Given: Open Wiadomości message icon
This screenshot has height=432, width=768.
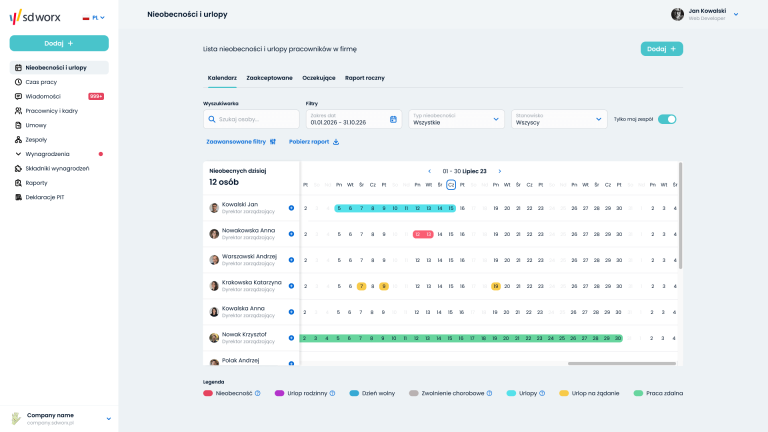Looking at the screenshot, I should point(18,96).
